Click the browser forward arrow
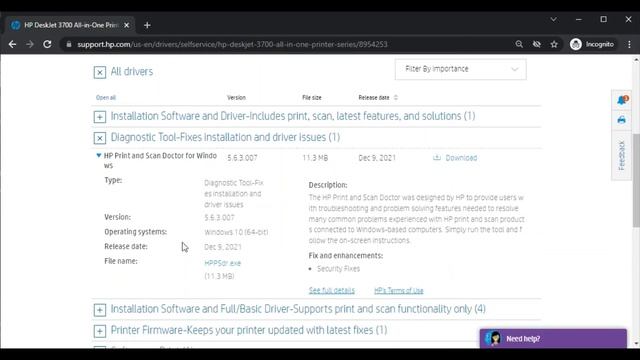The width and height of the screenshot is (640, 360). click(30, 44)
